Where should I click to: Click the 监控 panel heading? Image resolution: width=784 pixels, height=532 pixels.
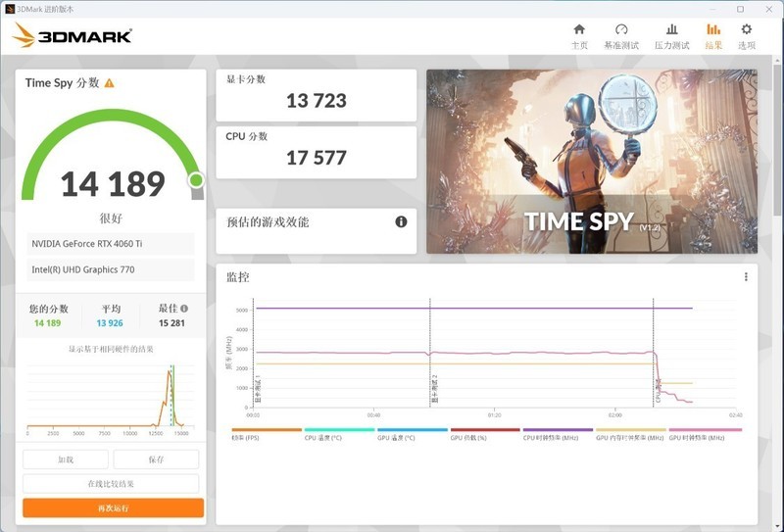(237, 277)
